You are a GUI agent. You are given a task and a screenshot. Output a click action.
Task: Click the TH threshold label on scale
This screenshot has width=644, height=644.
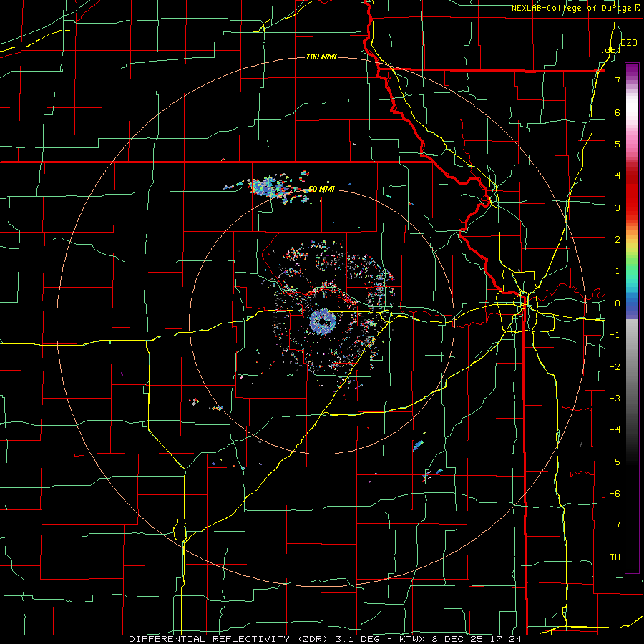[615, 557]
